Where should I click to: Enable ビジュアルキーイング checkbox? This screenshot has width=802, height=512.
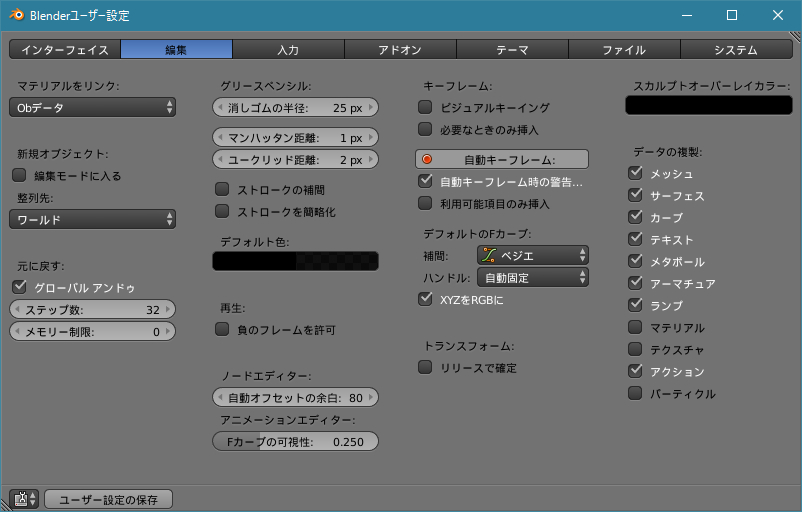pyautogui.click(x=425, y=107)
